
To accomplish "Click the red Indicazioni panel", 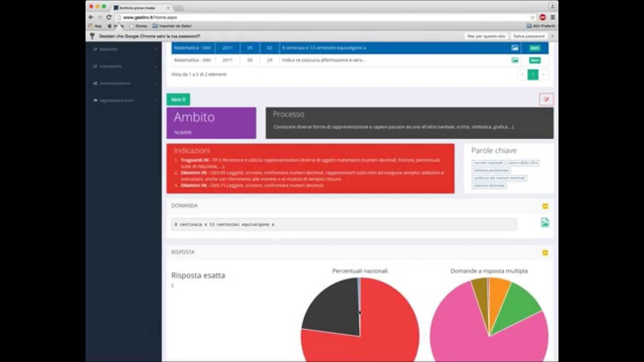I will pyautogui.click(x=310, y=168).
